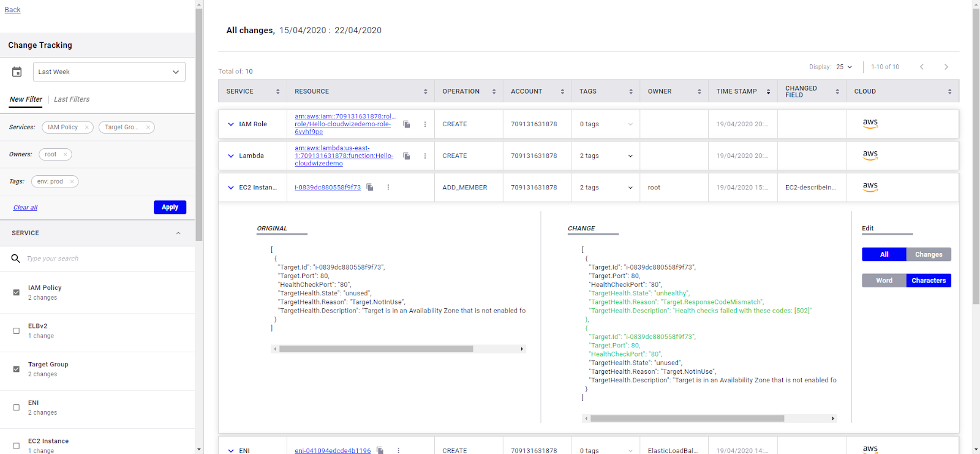Screen dimensions: 980x454
Task: Switch diff comparison to Characters mode
Action: (929, 281)
